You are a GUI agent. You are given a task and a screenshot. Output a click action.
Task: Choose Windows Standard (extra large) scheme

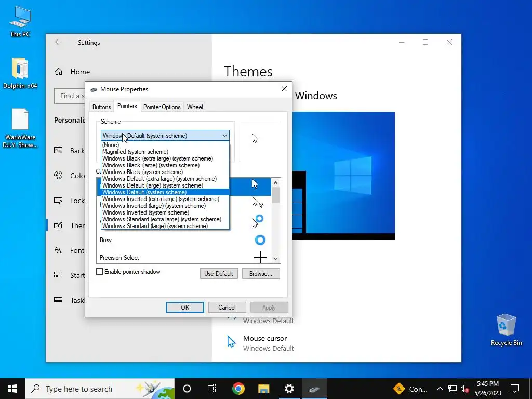(165, 220)
